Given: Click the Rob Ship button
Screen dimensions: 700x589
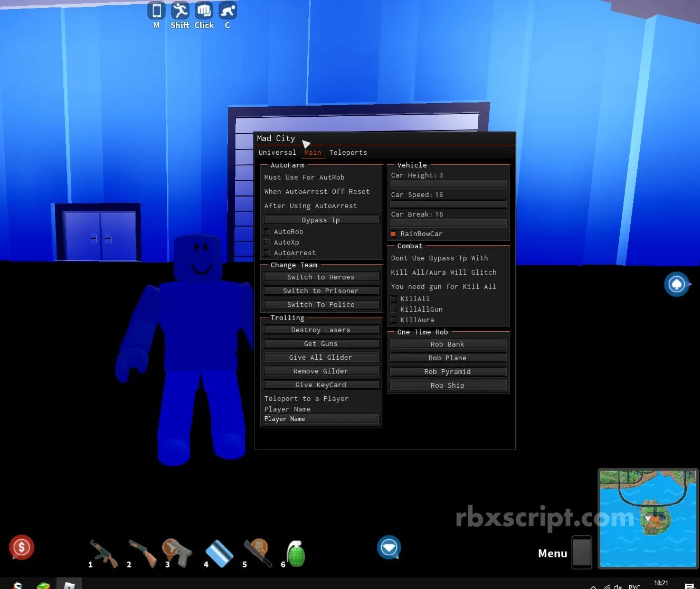Looking at the screenshot, I should (x=448, y=386).
